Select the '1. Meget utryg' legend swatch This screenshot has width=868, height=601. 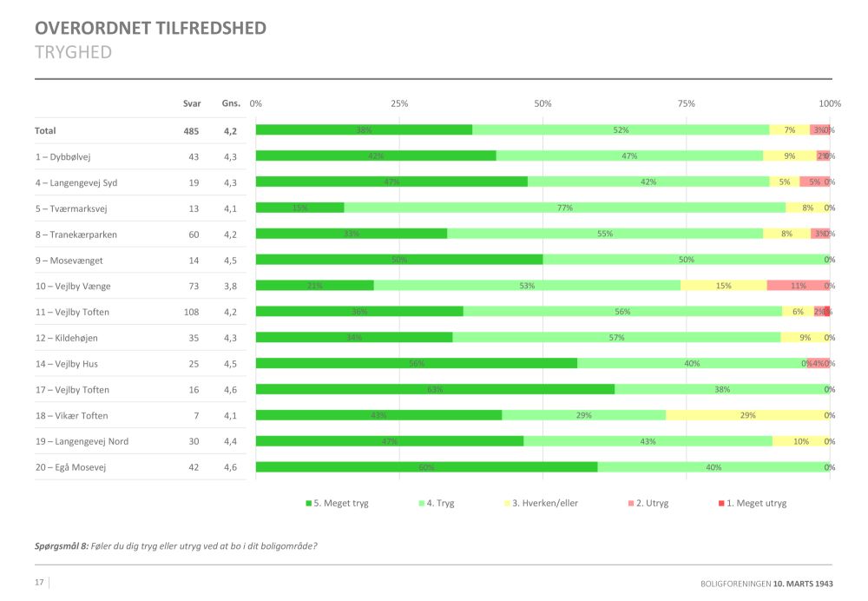(x=720, y=504)
